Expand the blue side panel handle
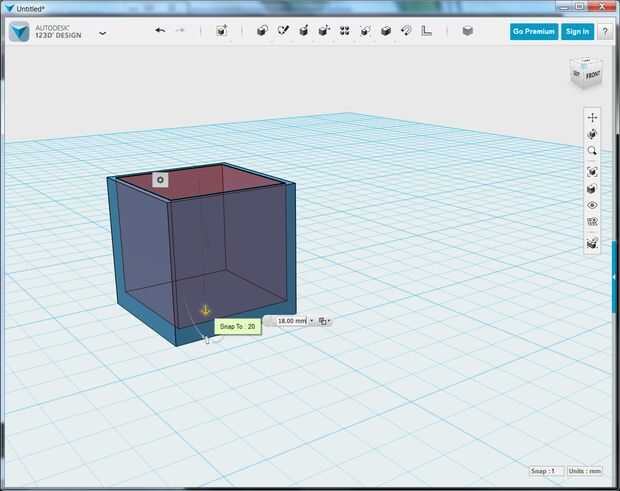The image size is (620, 491). 615,277
